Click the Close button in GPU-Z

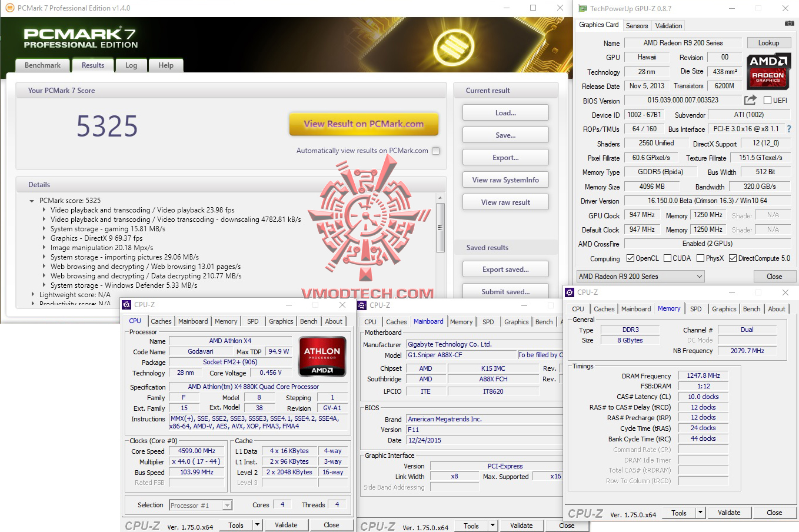tap(774, 277)
